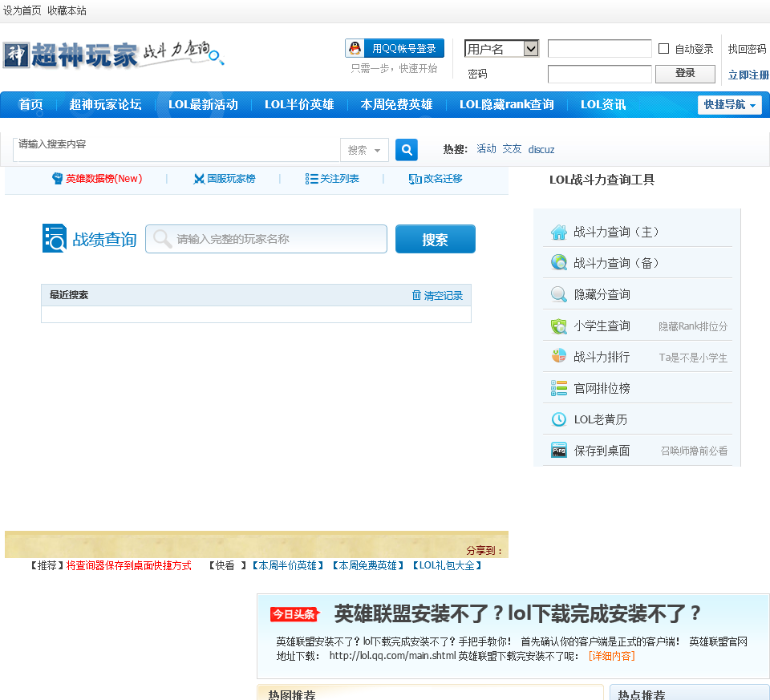Open headline 英雄联盟安装不了 article title
This screenshot has height=700, width=770.
click(517, 613)
